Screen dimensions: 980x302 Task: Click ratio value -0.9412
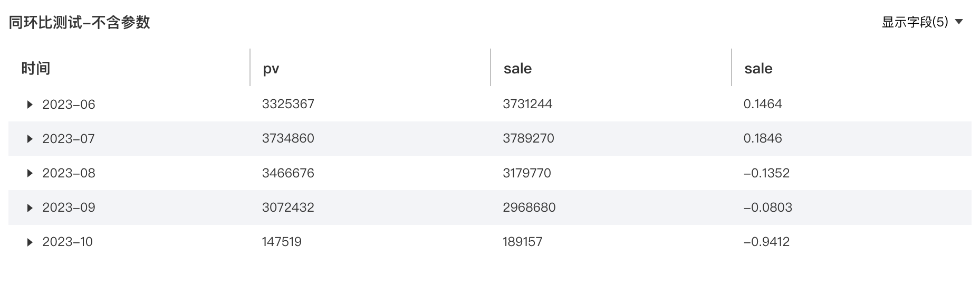766,242
